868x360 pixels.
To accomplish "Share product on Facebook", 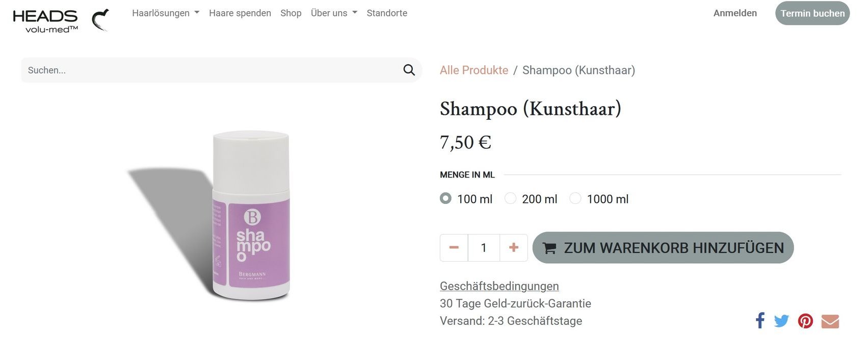I will pyautogui.click(x=760, y=321).
